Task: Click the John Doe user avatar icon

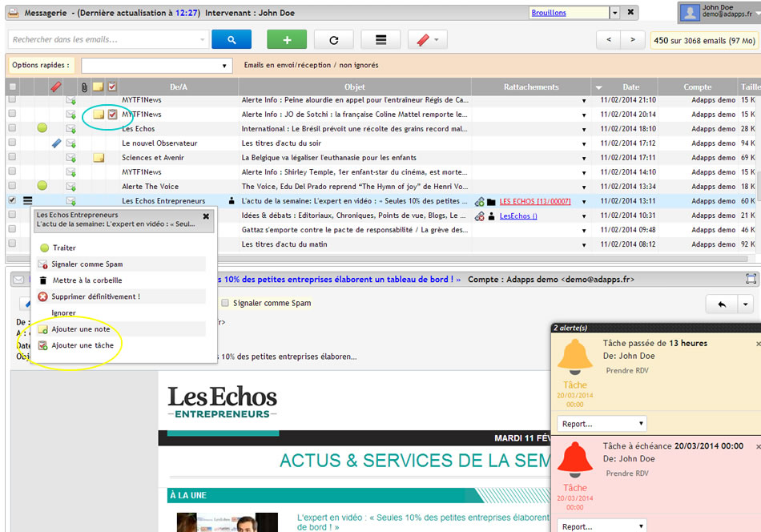Action: [x=690, y=12]
